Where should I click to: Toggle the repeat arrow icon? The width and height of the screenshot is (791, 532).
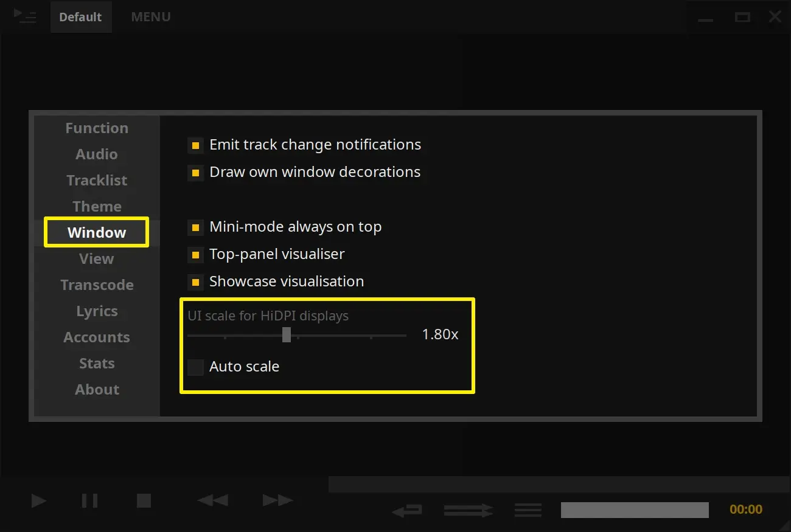(407, 510)
